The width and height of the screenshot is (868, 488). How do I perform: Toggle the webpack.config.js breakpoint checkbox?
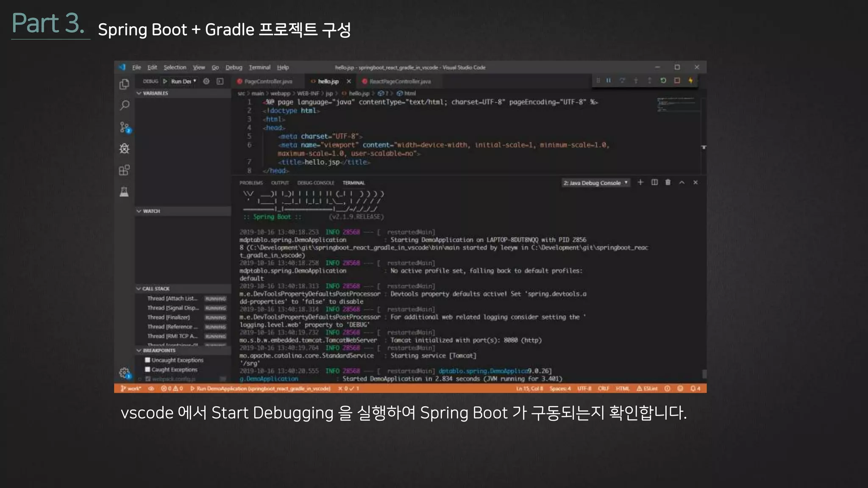(x=147, y=379)
